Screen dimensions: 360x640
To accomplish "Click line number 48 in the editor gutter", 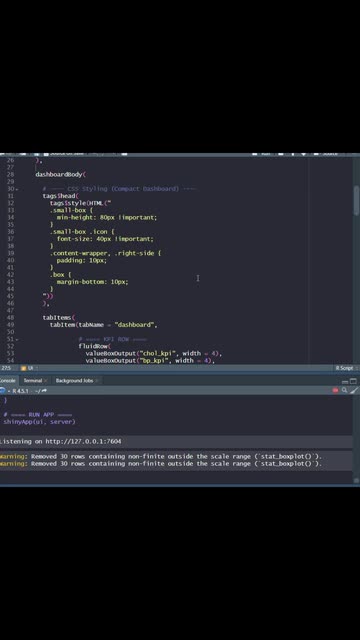I will click(10, 318).
